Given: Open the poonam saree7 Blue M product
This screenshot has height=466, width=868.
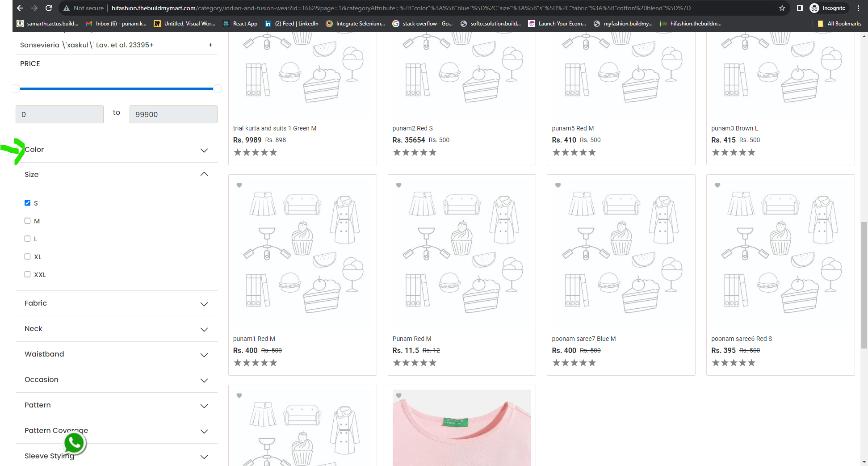Looking at the screenshot, I should (x=584, y=339).
